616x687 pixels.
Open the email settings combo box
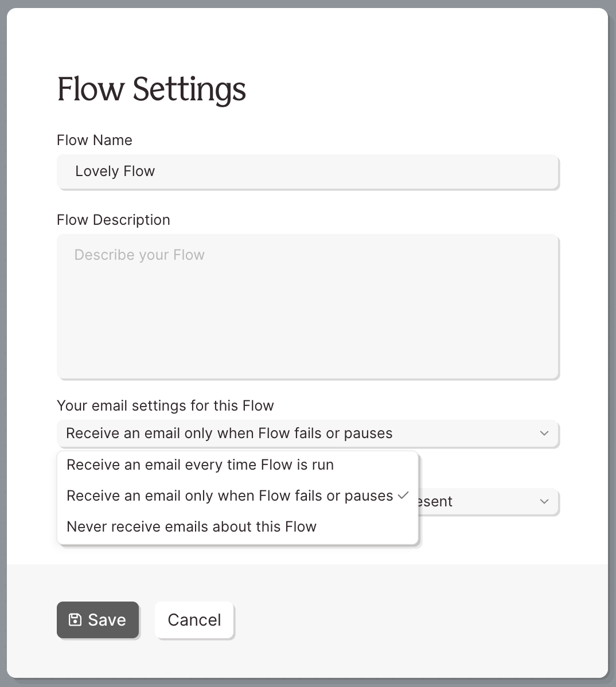[307, 434]
